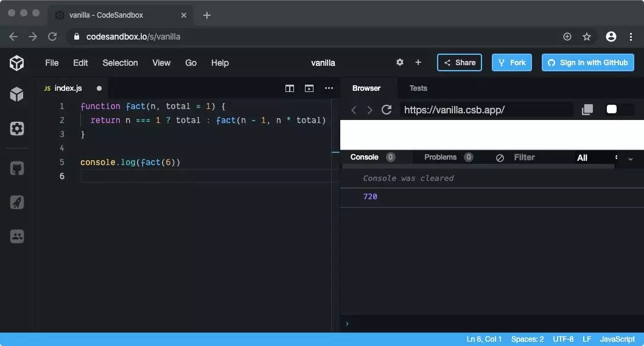Open the Live collaboration people icon
Viewport: 644px width, 346px height.
(x=17, y=236)
